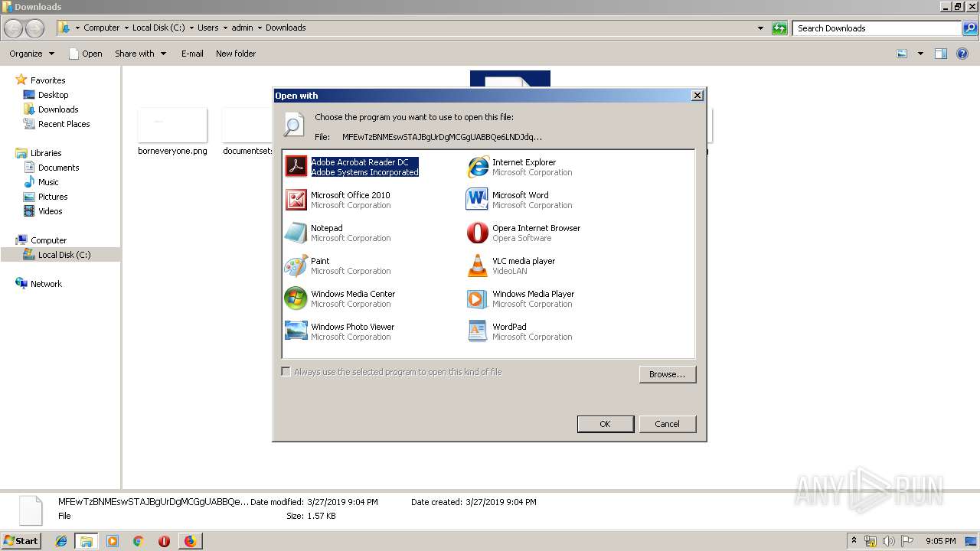Click the E-mail toolbar command
Screen dimensions: 980x551
tap(192, 54)
